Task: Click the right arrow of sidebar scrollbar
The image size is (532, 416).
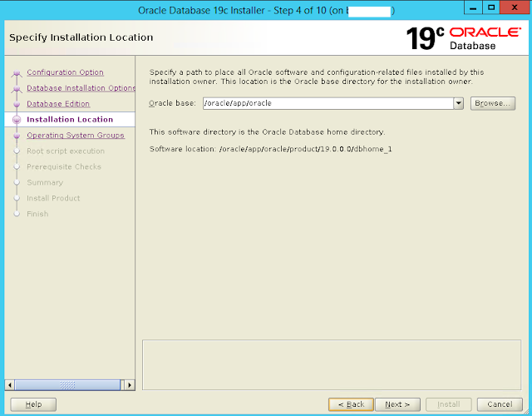Action: pyautogui.click(x=130, y=385)
